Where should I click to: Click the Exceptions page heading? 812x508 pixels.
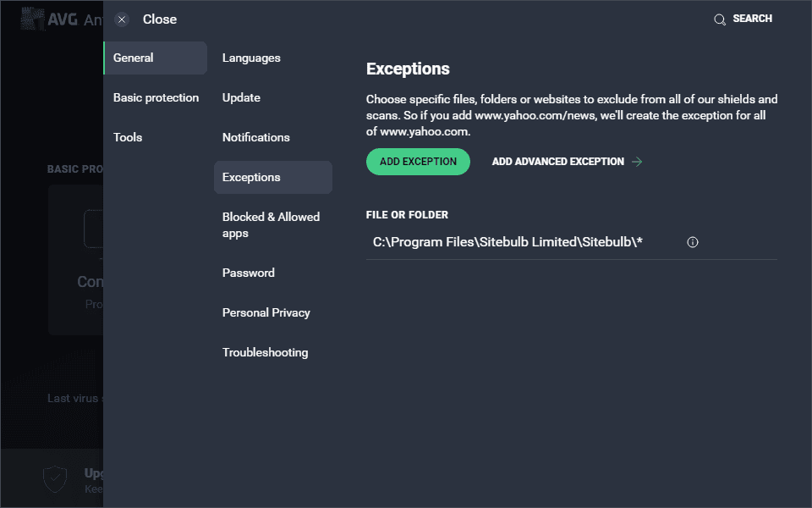coord(408,69)
